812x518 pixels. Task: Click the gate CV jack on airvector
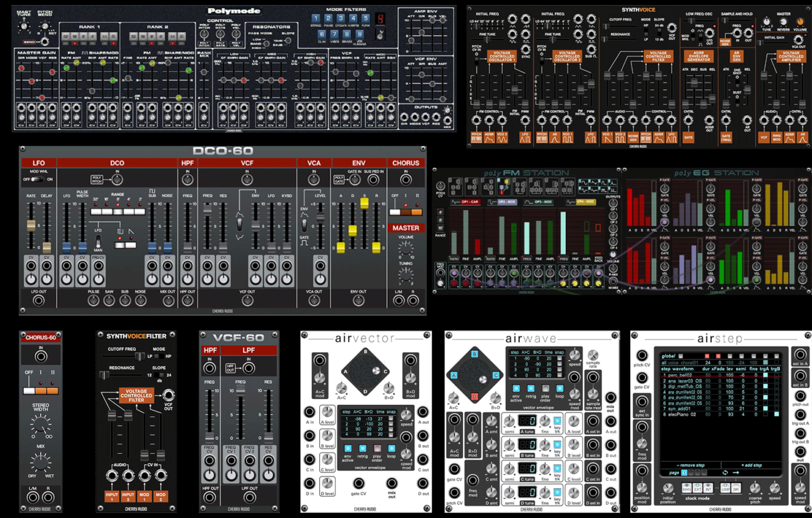(x=359, y=484)
